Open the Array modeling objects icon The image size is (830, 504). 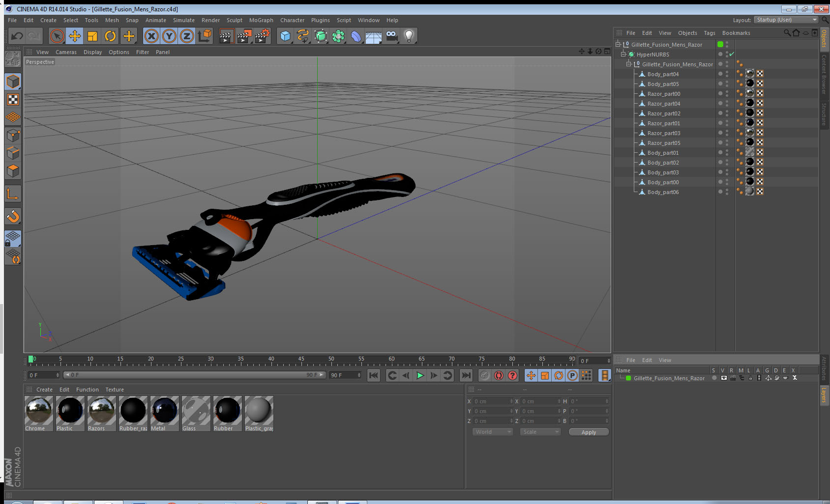coord(338,36)
